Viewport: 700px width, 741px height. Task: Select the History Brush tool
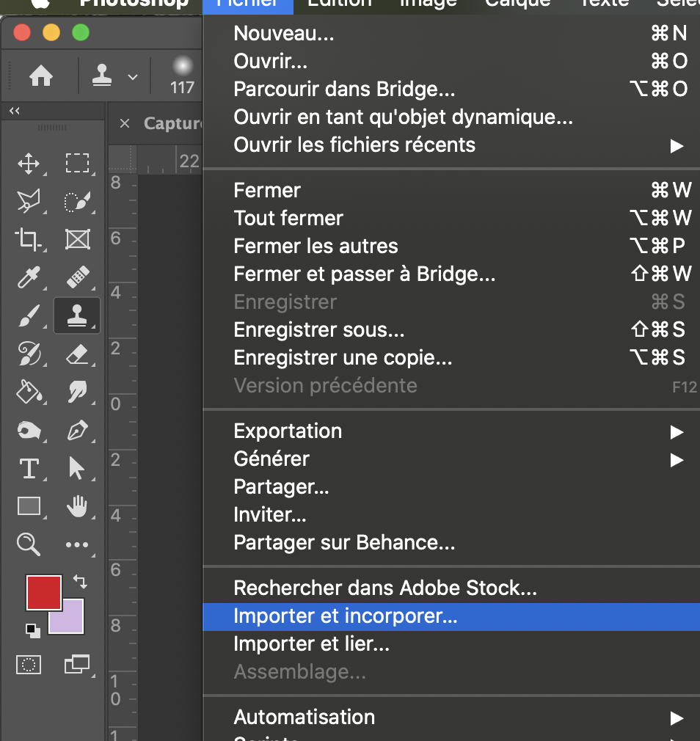tap(29, 354)
